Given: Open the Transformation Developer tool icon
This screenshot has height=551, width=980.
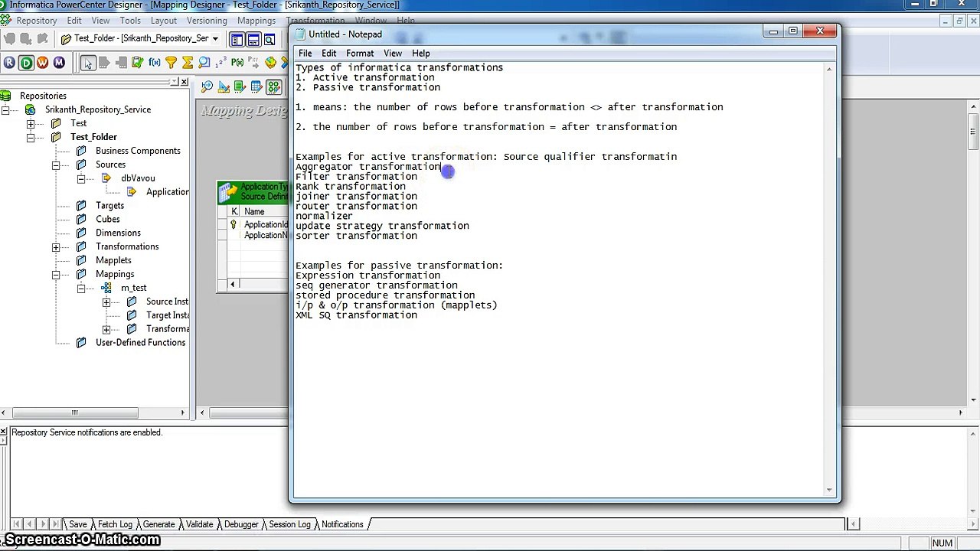Looking at the screenshot, I should tap(240, 86).
